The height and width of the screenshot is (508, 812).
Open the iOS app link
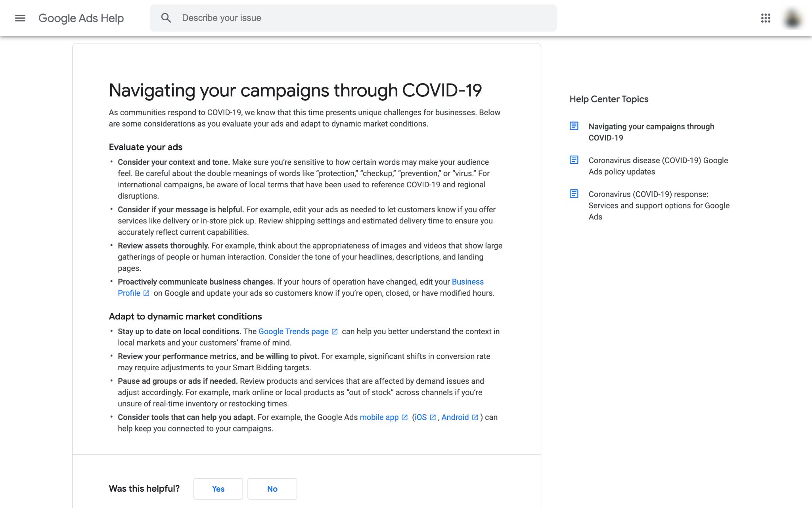pyautogui.click(x=421, y=417)
